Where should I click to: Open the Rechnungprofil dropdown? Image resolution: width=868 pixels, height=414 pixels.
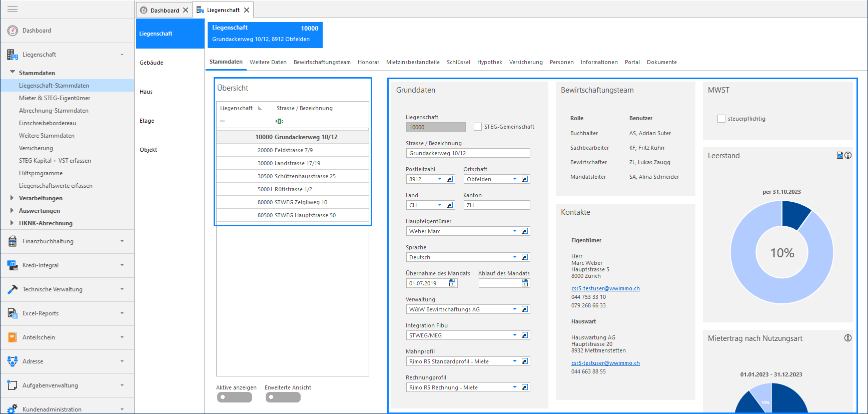(515, 387)
